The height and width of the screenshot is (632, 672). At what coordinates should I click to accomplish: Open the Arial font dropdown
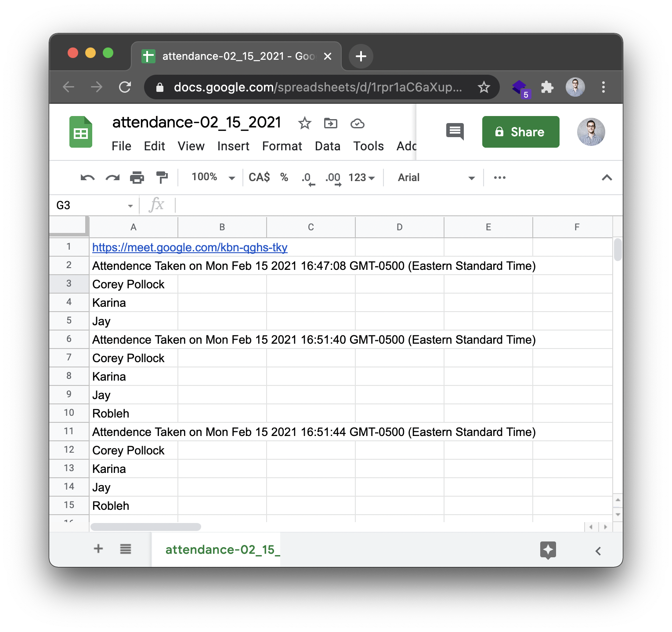(x=436, y=178)
